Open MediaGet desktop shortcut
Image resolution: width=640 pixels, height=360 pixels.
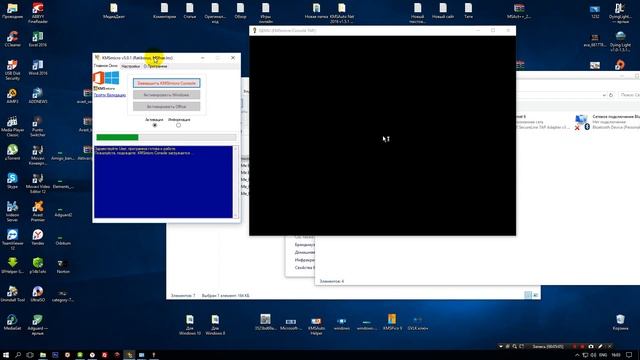pyautogui.click(x=12, y=322)
